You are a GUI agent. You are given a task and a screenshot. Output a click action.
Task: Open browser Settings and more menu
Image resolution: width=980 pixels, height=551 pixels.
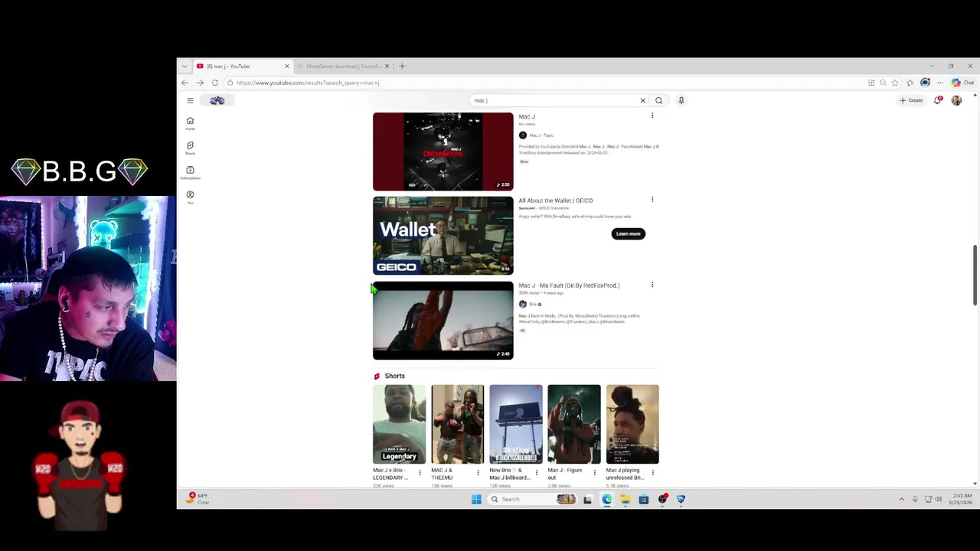pyautogui.click(x=940, y=83)
